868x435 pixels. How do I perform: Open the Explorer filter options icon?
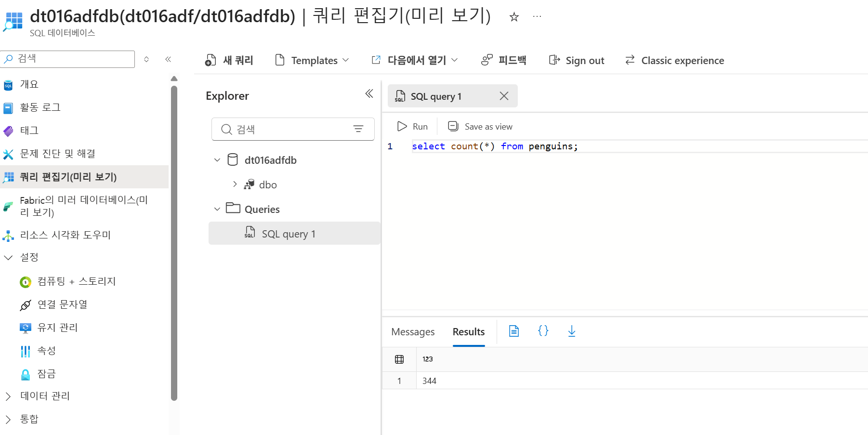(358, 129)
